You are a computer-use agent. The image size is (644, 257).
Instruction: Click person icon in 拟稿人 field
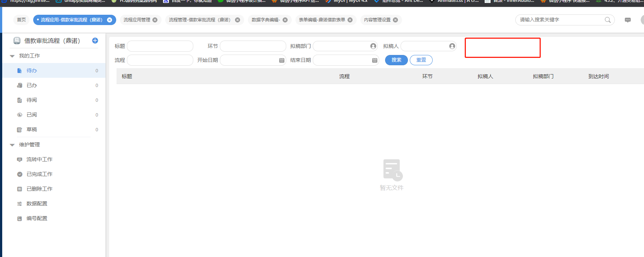[452, 46]
